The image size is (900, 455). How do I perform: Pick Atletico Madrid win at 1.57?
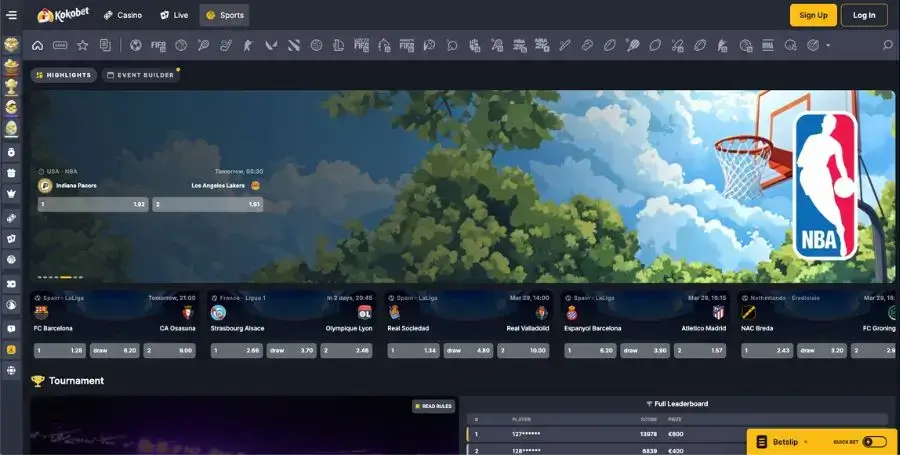click(700, 350)
